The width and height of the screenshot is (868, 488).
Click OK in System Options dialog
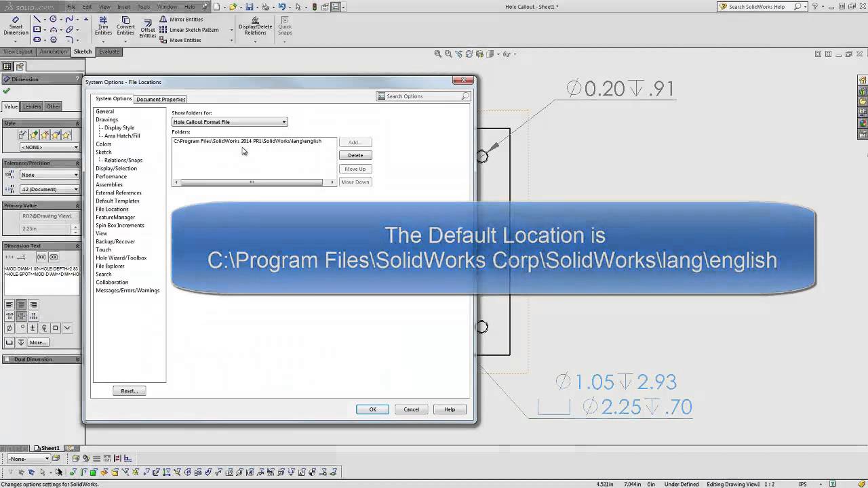tap(372, 409)
